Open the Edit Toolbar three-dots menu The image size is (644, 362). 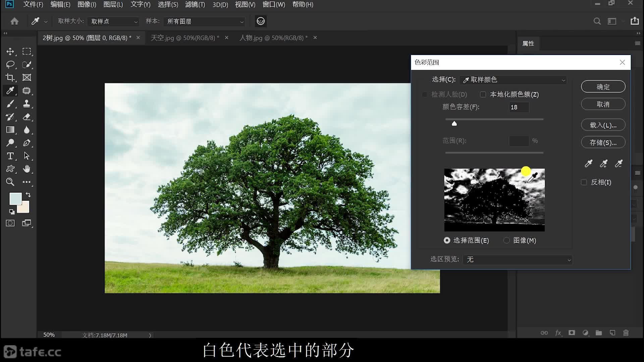click(x=26, y=182)
